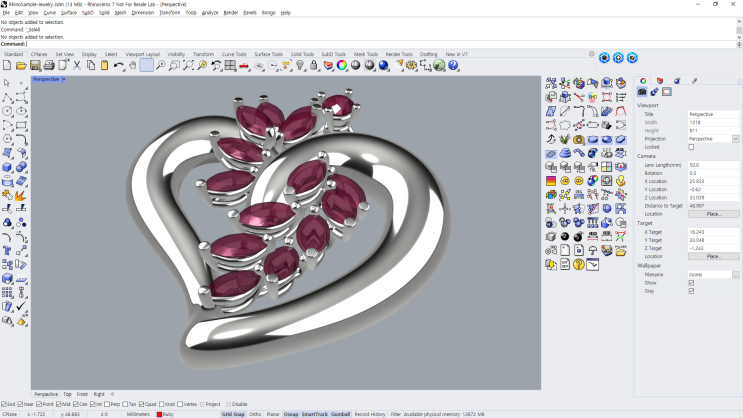The height and width of the screenshot is (418, 743).
Task: Click the New file icon
Action: [7, 65]
